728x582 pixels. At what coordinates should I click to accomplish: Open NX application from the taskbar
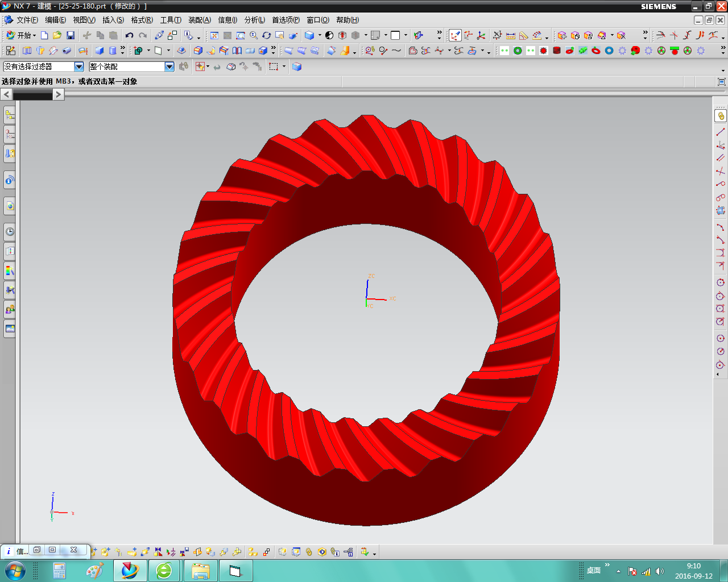(x=130, y=571)
